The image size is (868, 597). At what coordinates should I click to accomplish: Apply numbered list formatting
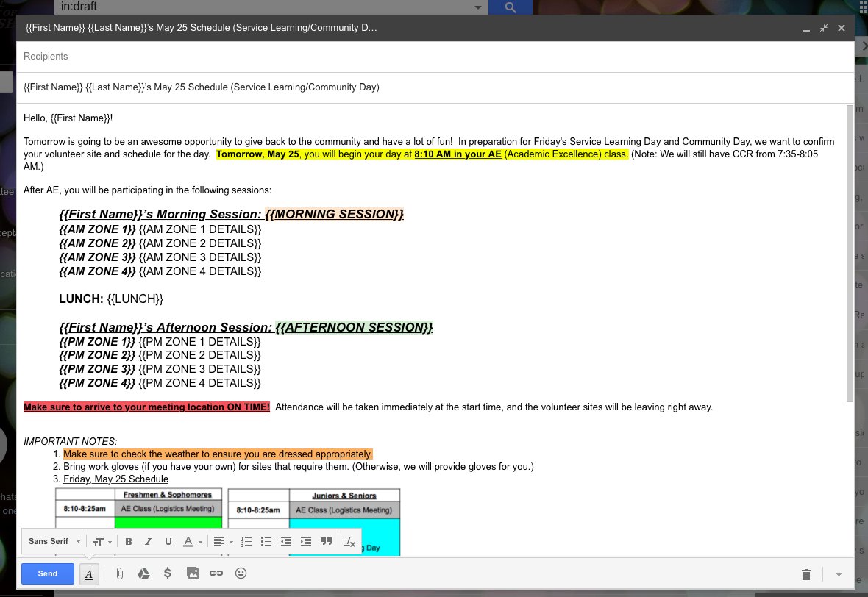pos(246,542)
